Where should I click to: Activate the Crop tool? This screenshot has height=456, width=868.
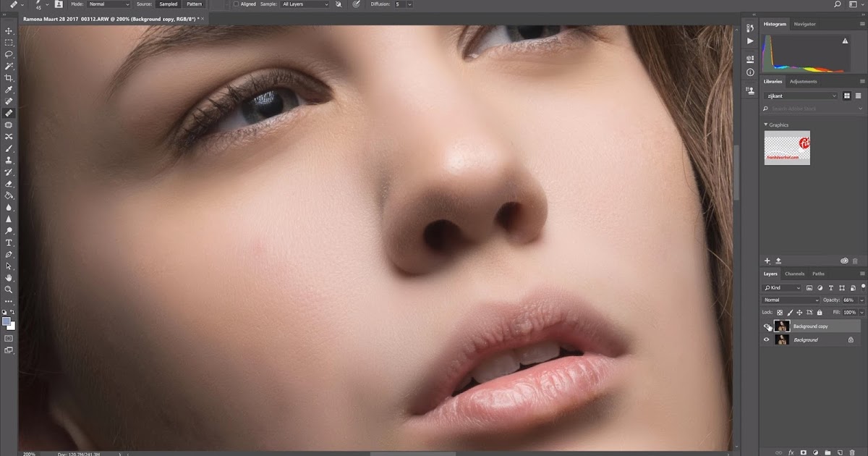9,77
